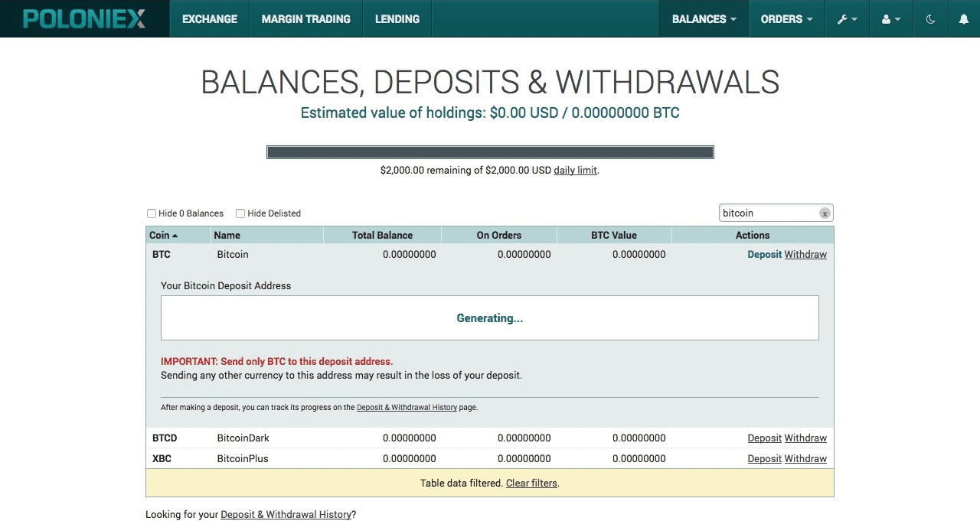Open the Lending tab
The width and height of the screenshot is (980, 521).
pos(397,19)
